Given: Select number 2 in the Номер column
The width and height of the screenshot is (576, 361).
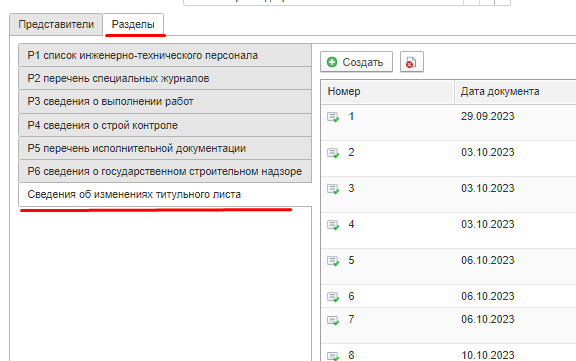Looking at the screenshot, I should coord(351,152).
